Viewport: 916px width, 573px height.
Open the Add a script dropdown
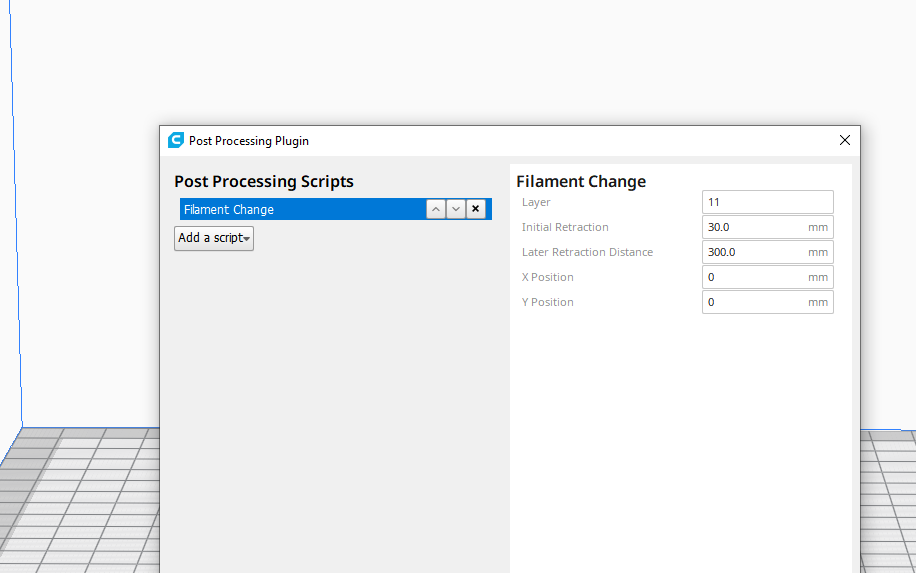214,238
